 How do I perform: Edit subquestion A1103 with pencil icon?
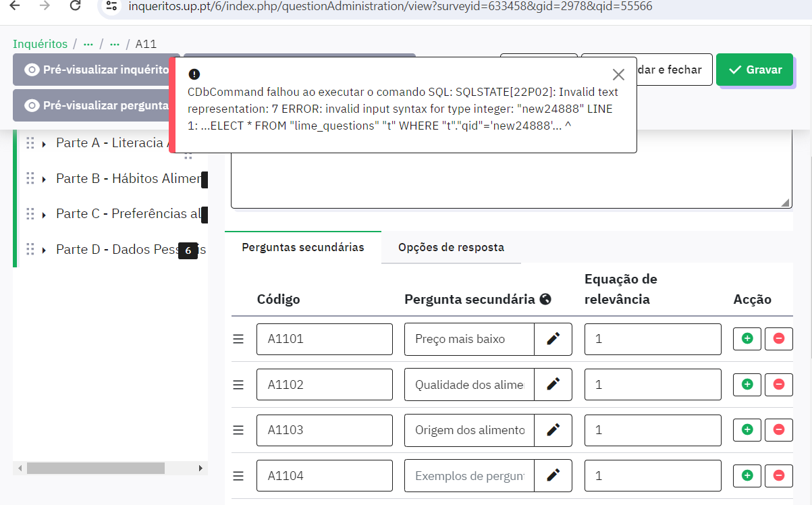point(553,430)
